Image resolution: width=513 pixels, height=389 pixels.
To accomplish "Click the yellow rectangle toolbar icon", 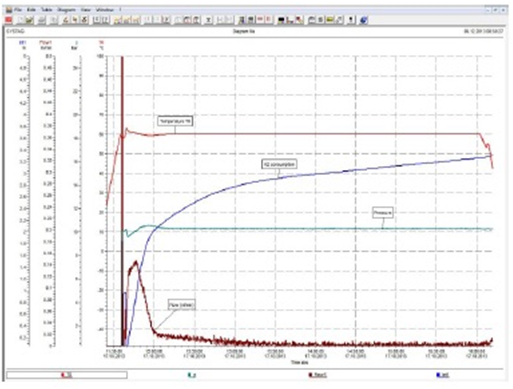I will (330, 20).
